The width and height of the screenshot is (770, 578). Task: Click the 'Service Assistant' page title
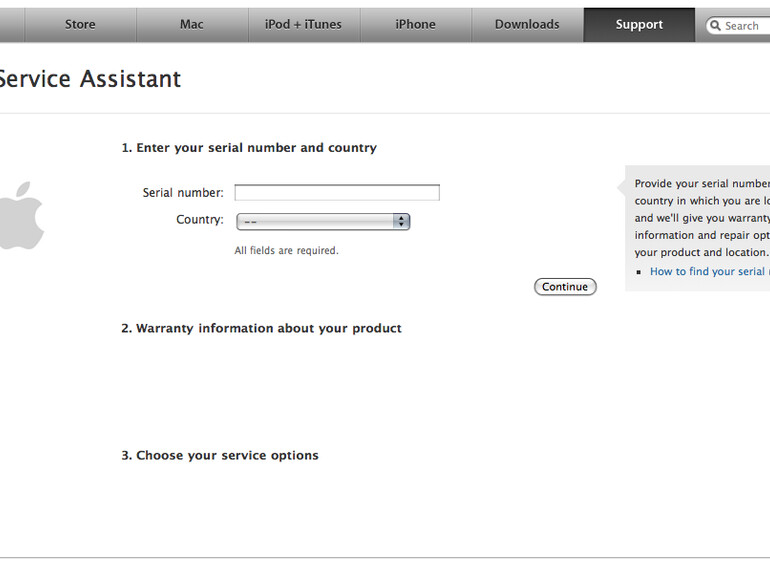tap(90, 79)
